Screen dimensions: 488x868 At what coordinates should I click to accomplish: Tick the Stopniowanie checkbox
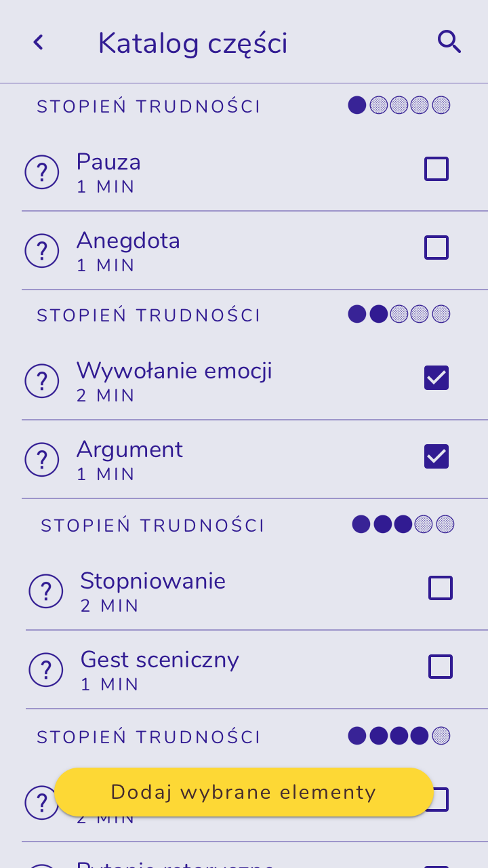tap(441, 588)
